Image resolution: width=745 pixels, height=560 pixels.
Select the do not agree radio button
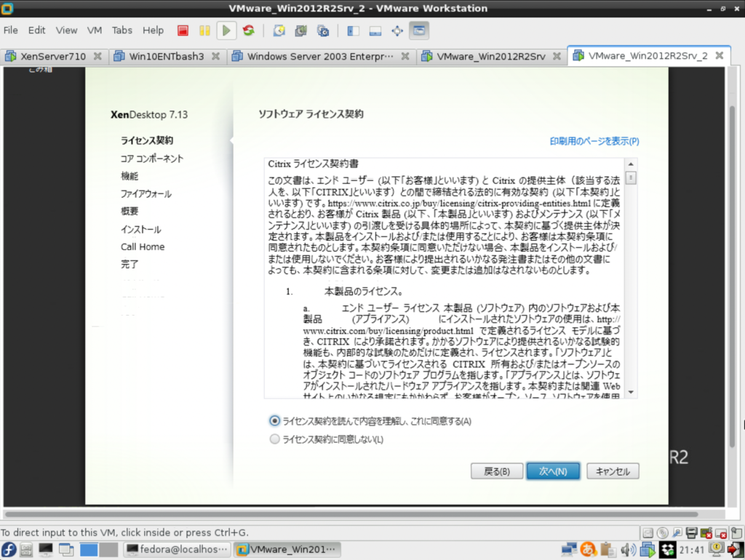[274, 439]
